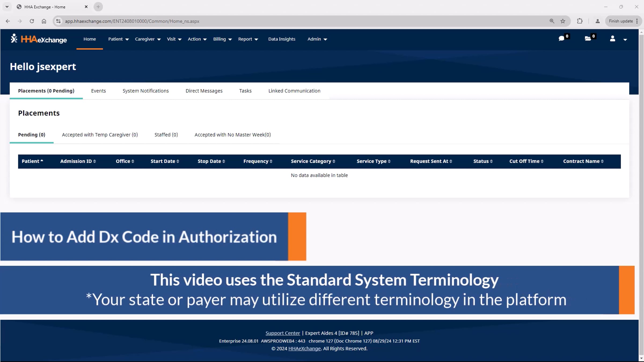
Task: Open the tab search dropdown arrow
Action: pos(7,7)
